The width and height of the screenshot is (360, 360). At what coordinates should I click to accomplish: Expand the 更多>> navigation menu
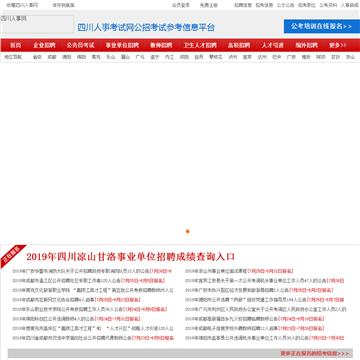pos(338,45)
